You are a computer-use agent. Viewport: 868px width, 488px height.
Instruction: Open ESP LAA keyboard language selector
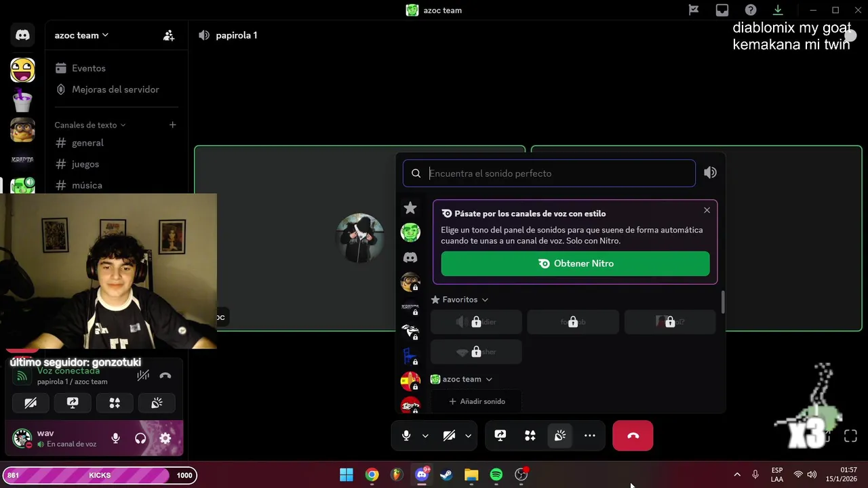tap(777, 474)
